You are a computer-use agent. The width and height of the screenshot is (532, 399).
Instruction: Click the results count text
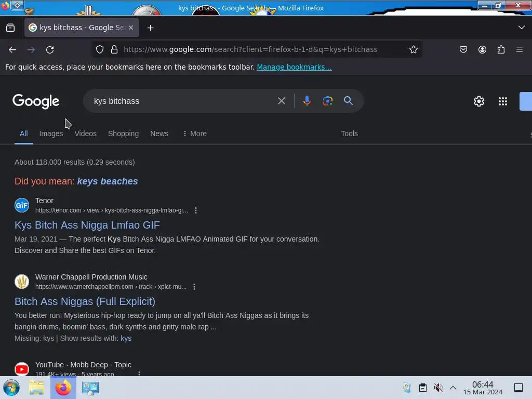click(75, 162)
